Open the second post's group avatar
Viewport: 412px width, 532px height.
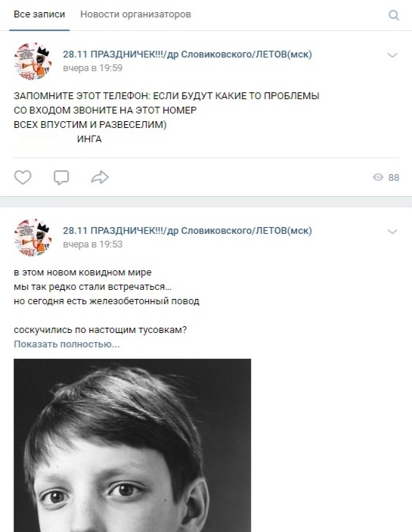coord(33,238)
